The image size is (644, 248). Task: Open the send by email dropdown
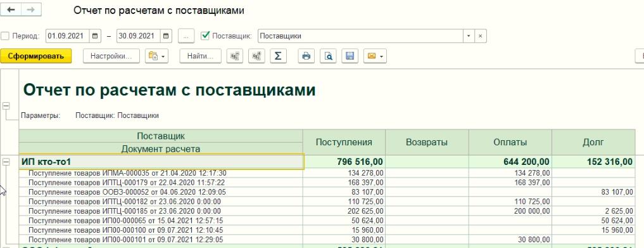click(375, 56)
